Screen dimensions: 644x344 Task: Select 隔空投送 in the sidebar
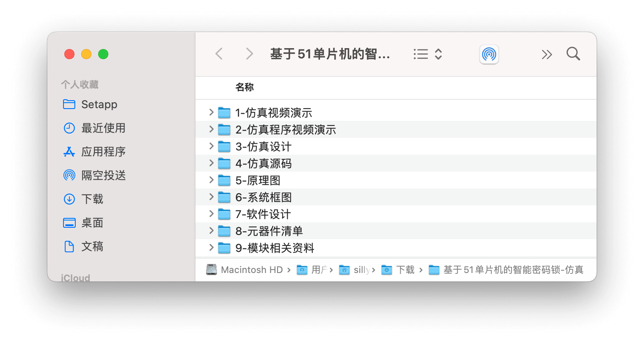[94, 175]
